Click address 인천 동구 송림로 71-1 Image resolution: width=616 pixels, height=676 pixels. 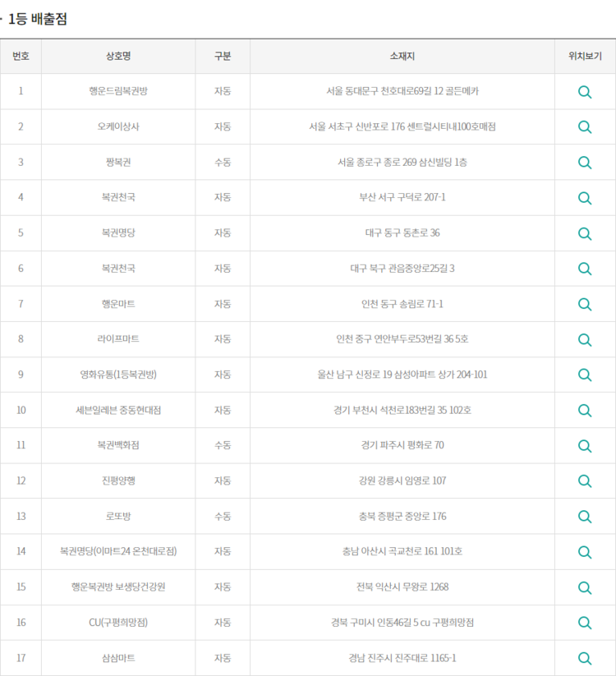pyautogui.click(x=402, y=304)
